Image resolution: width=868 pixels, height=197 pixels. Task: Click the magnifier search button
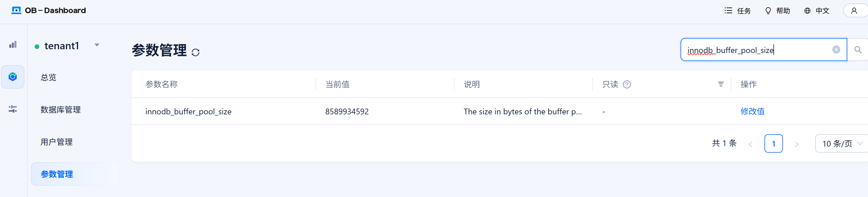[858, 50]
